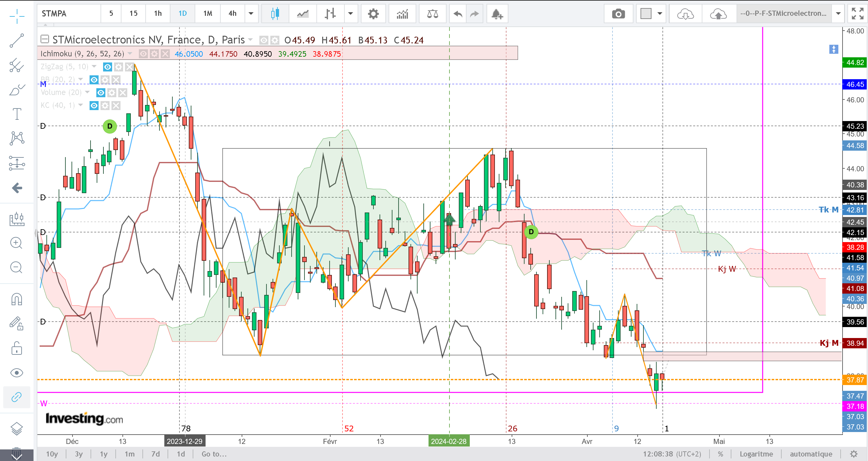
Task: Undo the last chart action
Action: [458, 14]
